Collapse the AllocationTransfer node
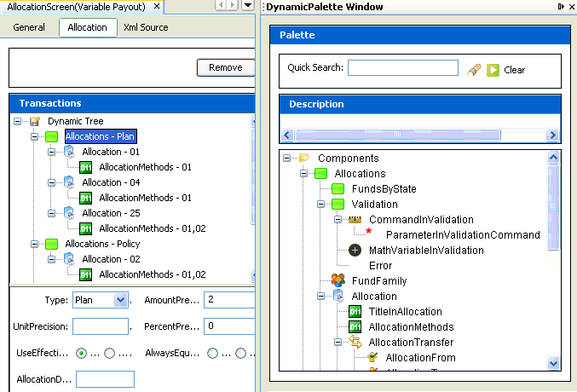This screenshot has width=577, height=392. [338, 343]
